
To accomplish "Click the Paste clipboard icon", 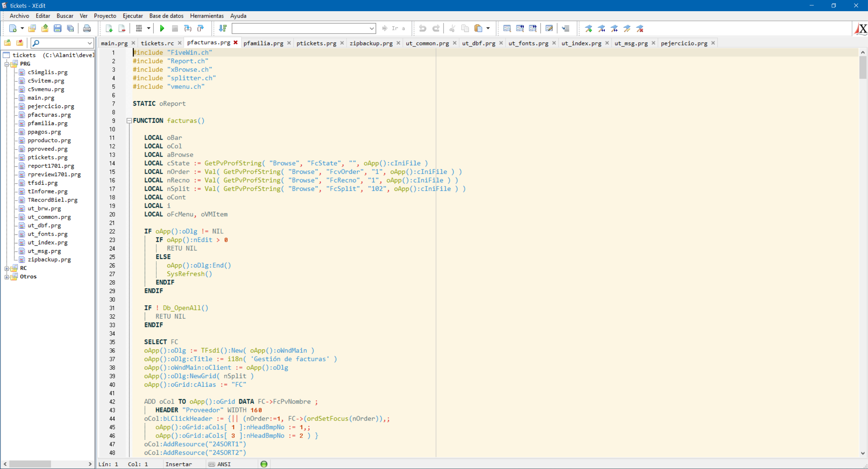I will click(478, 28).
